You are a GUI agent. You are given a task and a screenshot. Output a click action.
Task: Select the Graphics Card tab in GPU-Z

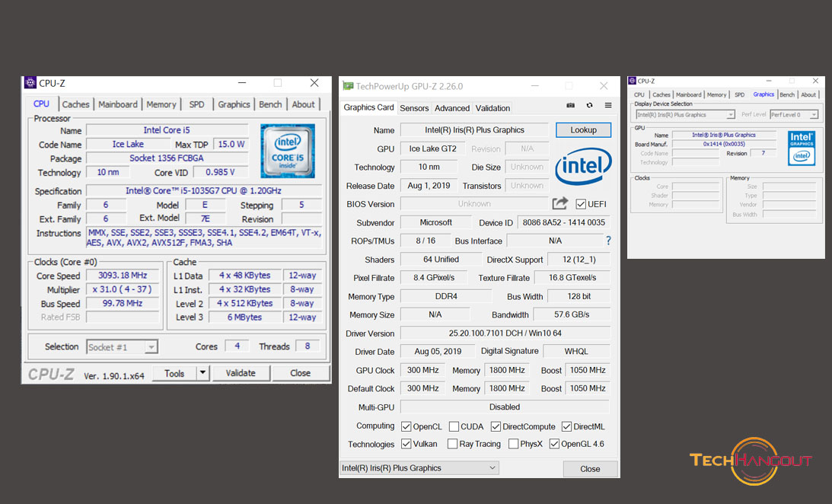tap(368, 107)
